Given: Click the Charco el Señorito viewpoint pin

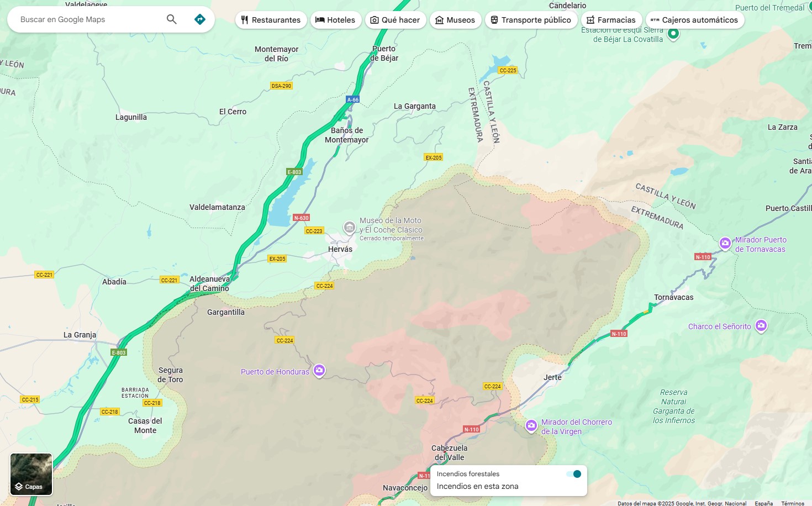Looking at the screenshot, I should tap(761, 326).
